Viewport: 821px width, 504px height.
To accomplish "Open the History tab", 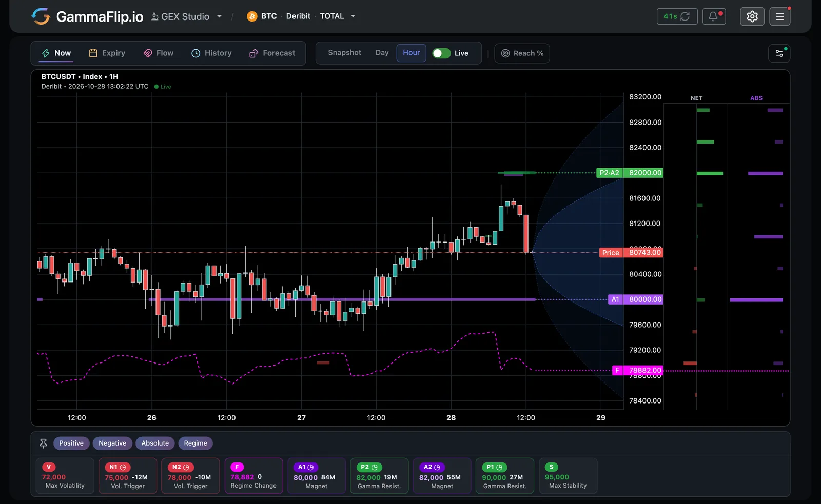I will [211, 53].
